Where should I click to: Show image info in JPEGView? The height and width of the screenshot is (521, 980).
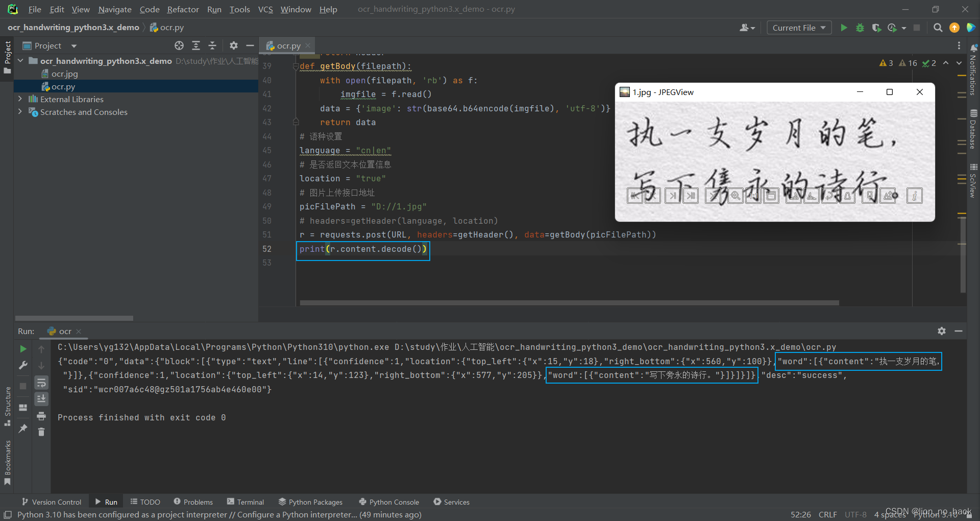coord(915,196)
